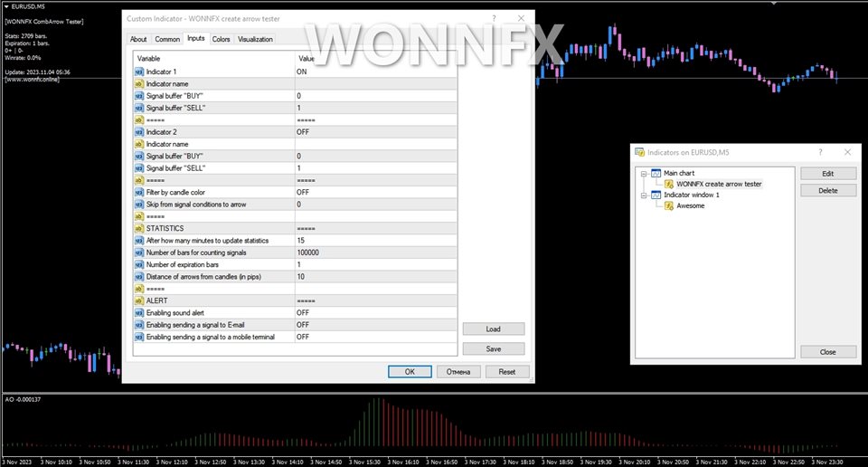Click Enabling sending signal to E-mail icon

click(x=139, y=325)
